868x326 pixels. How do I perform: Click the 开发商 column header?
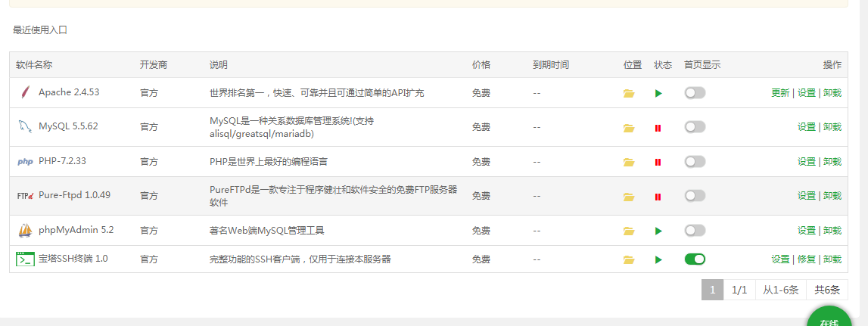coord(154,65)
